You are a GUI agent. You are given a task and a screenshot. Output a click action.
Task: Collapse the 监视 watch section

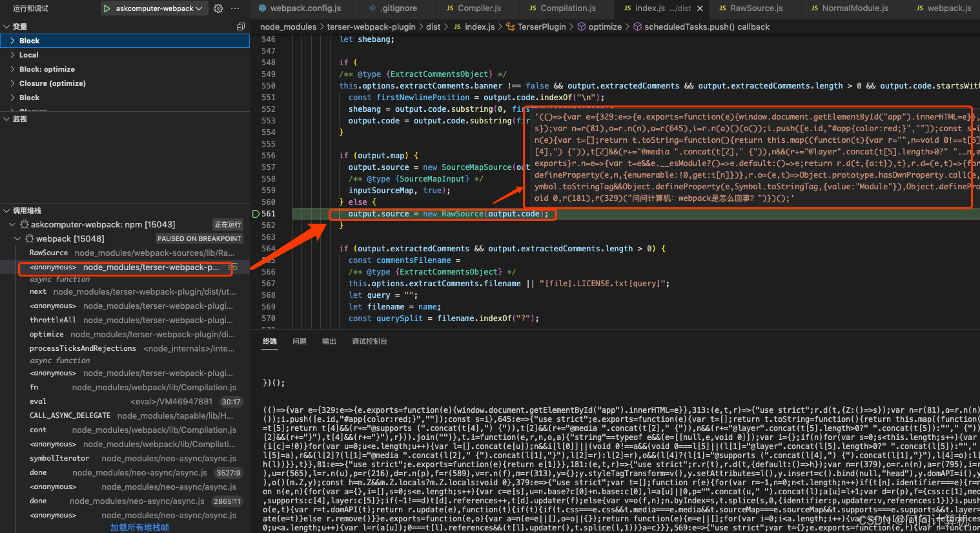click(x=125, y=119)
